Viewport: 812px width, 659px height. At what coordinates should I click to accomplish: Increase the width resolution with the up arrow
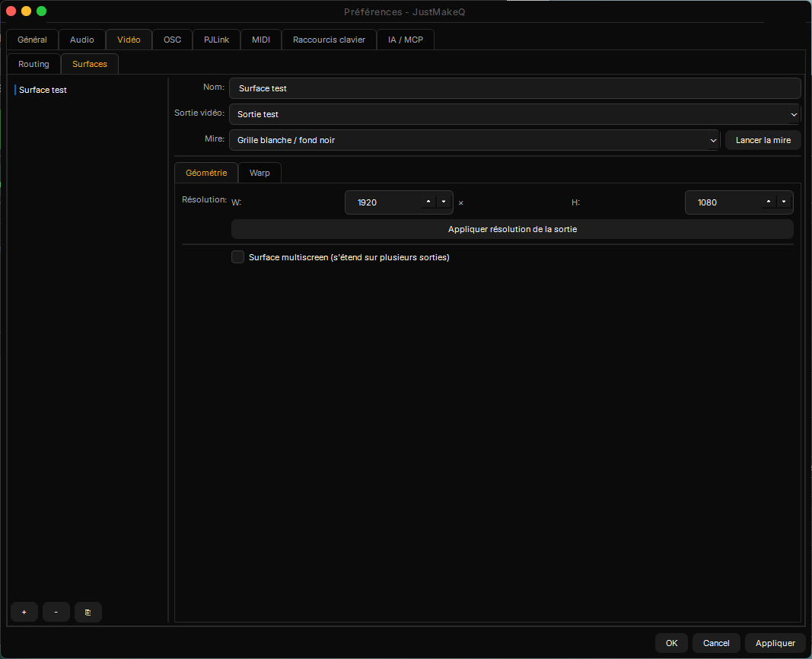pos(428,202)
